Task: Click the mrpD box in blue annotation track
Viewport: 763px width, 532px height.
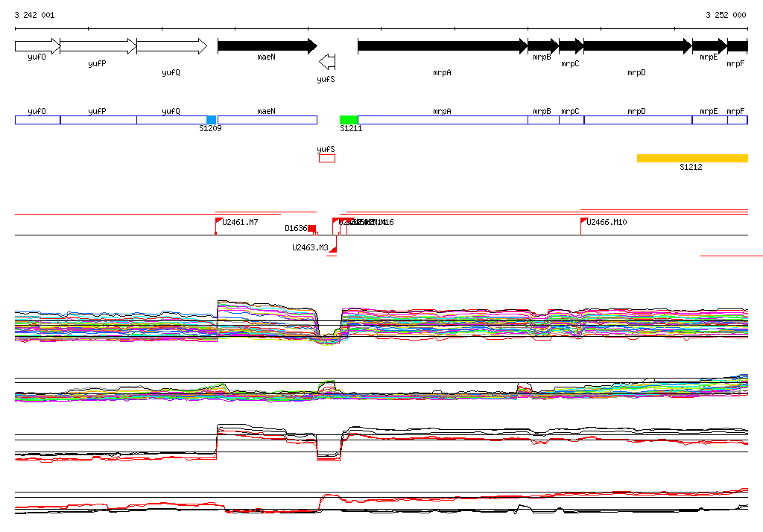Action: (x=637, y=120)
